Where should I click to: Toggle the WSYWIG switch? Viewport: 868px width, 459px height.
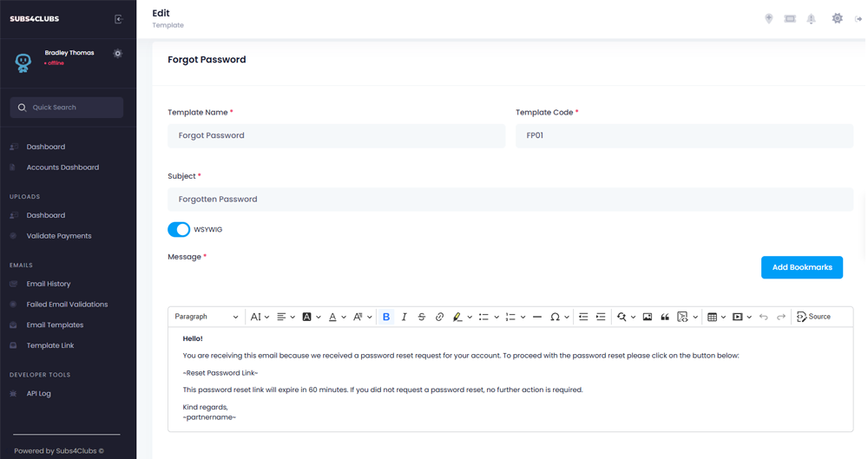tap(179, 230)
